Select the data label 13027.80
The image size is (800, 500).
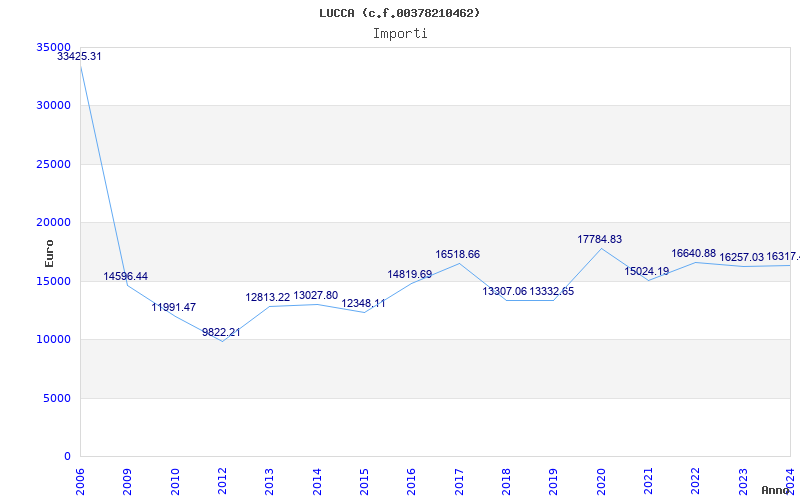coord(315,296)
